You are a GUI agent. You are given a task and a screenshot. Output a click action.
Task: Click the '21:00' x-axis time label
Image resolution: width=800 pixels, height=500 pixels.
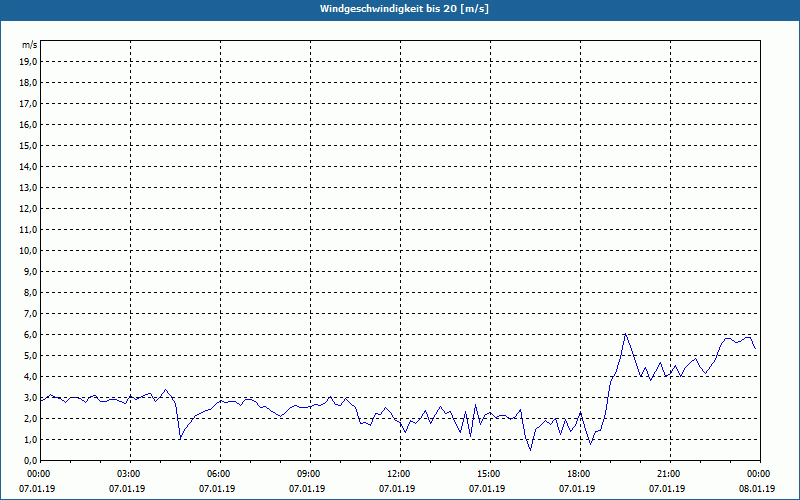click(670, 474)
